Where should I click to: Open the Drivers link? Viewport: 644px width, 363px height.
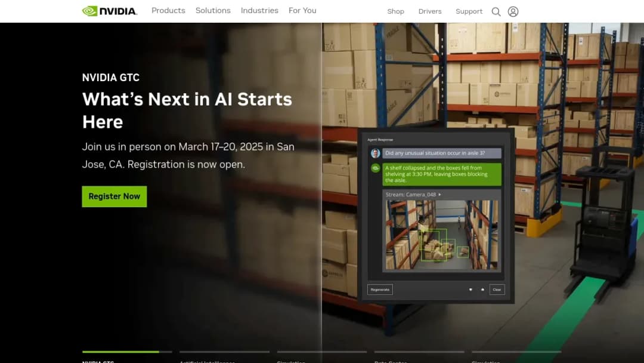[x=430, y=11]
